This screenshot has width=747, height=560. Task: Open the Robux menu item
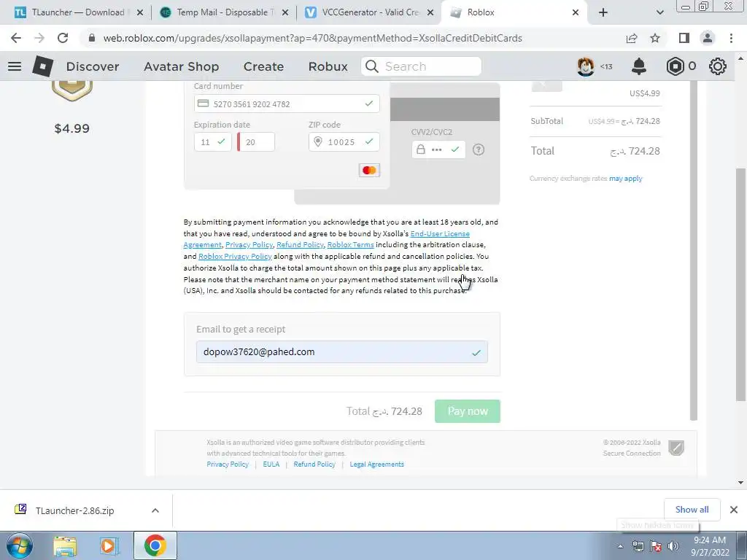pos(328,66)
